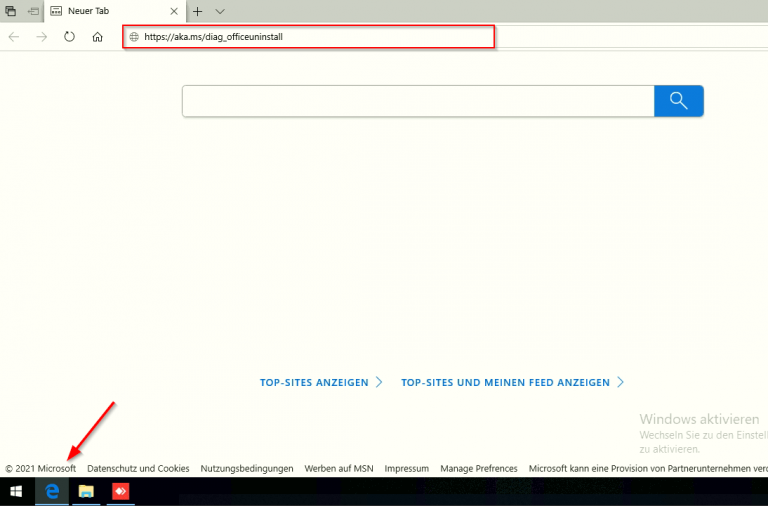Expand Top-Sites und meinen Feed anzeigen
This screenshot has height=506, width=768.
tap(512, 382)
